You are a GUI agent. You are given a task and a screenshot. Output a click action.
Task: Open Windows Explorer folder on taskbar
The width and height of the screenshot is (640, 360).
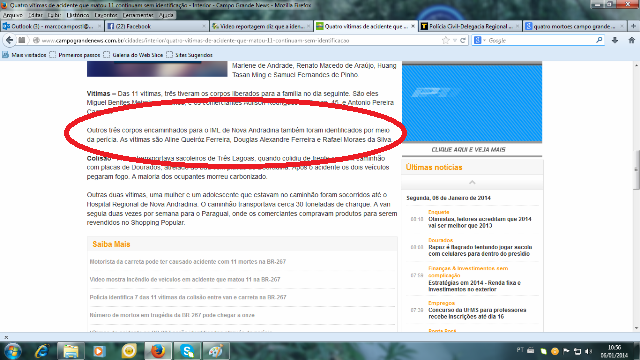pyautogui.click(x=71, y=351)
